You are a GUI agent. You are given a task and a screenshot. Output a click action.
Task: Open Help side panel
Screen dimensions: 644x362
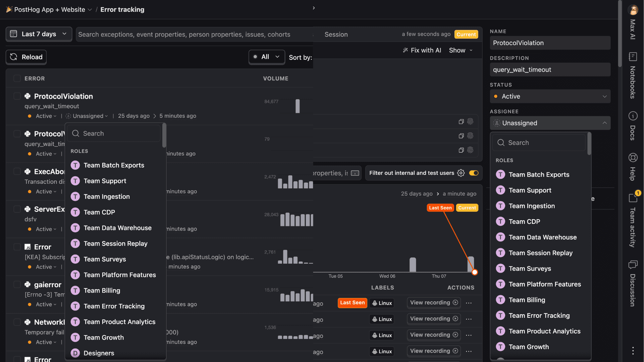[x=633, y=167]
